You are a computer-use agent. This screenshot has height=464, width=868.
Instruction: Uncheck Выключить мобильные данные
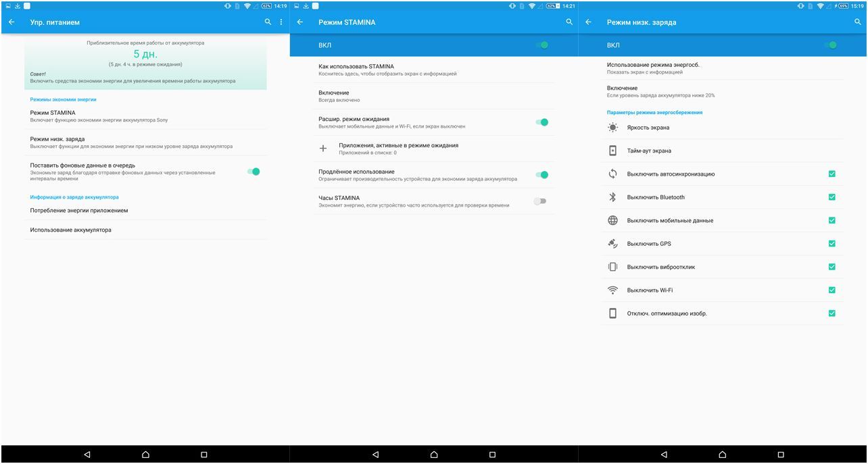coord(832,220)
